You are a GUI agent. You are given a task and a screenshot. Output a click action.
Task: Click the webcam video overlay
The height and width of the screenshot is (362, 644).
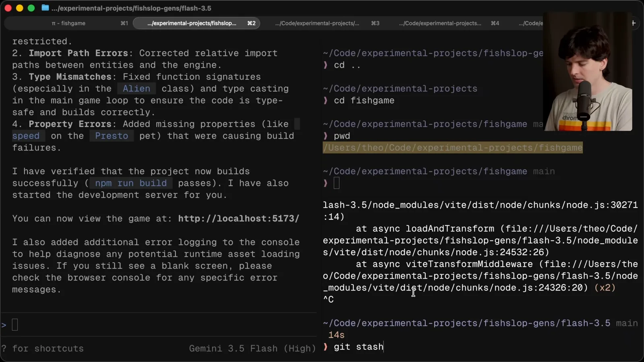(588, 72)
